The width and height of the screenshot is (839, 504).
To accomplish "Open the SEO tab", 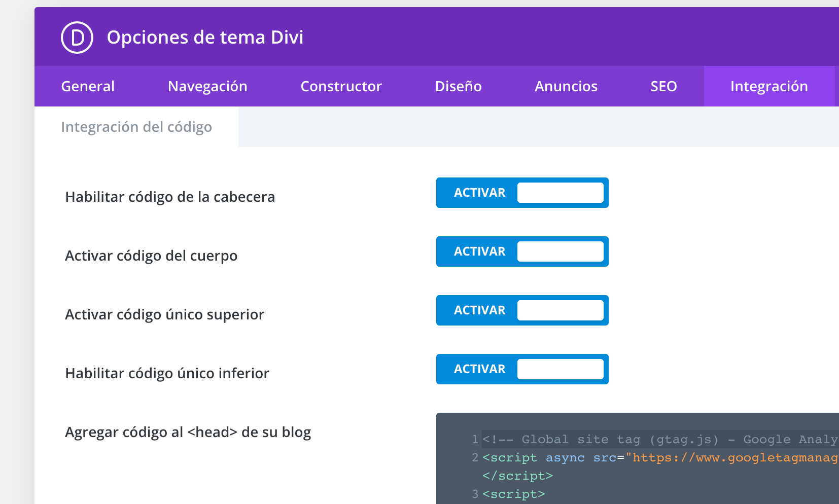I will coord(663,86).
